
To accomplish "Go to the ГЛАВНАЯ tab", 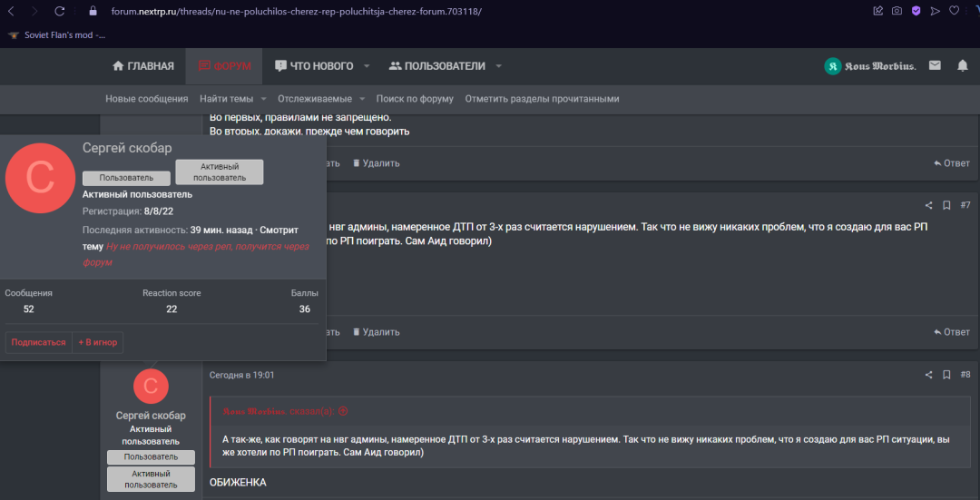I will 142,66.
